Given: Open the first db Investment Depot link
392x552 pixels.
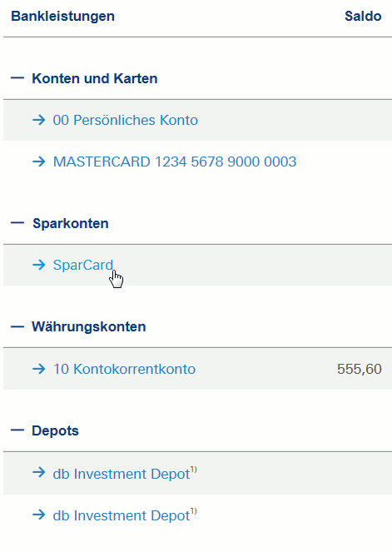Looking at the screenshot, I should tap(125, 473).
